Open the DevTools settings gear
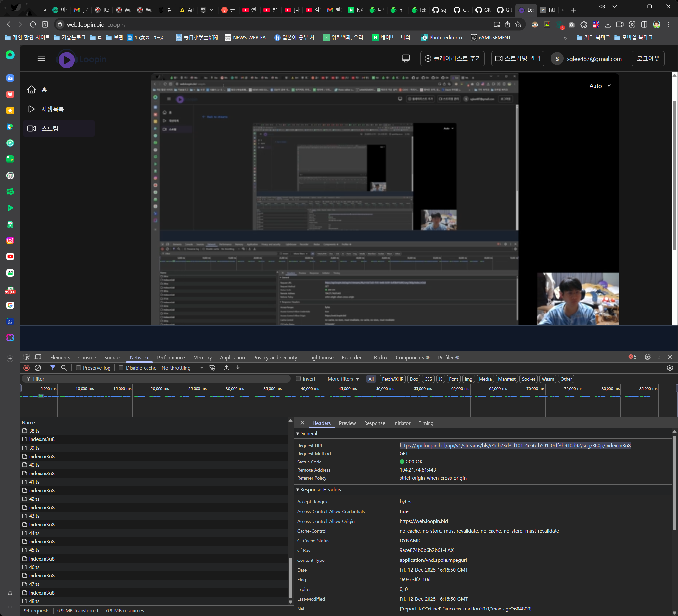Screen dimensions: 678x616 [647, 357]
